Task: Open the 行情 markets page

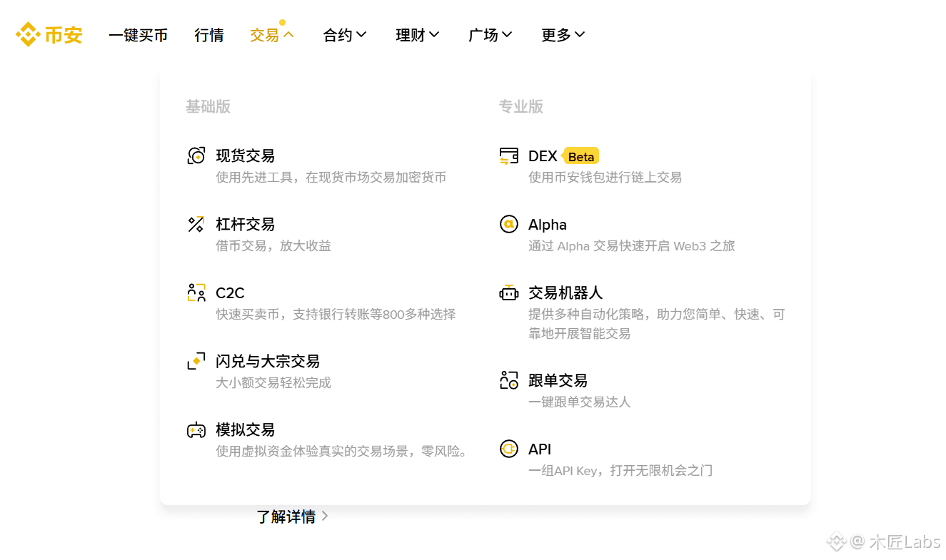Action: (209, 35)
